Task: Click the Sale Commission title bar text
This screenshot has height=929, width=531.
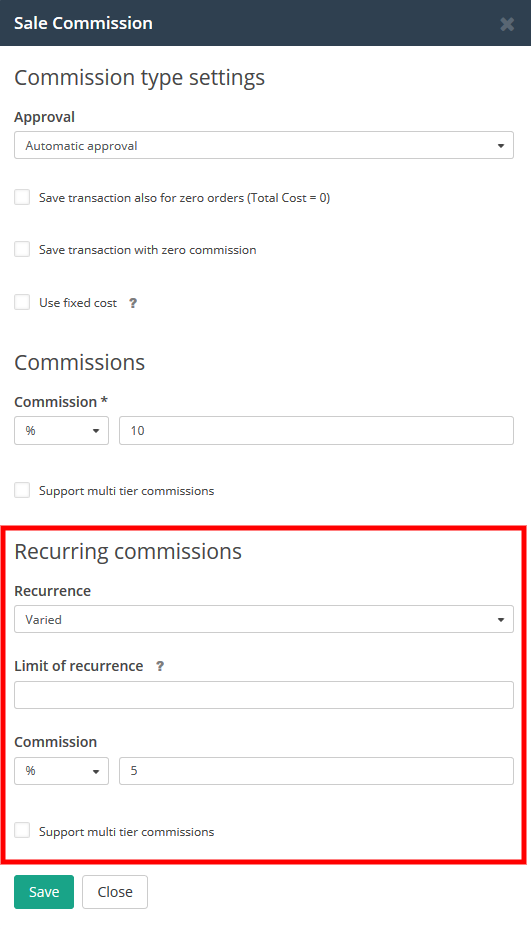Action: point(84,23)
